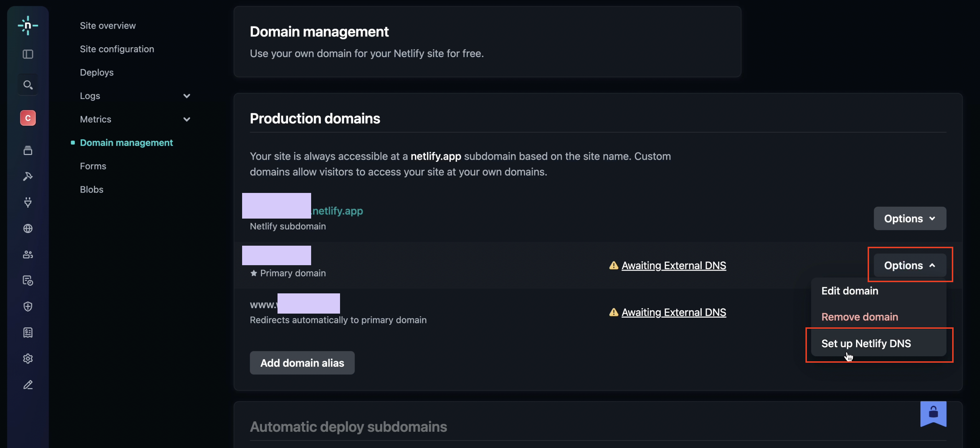Toggle the sidebar panel icon

[x=28, y=55]
